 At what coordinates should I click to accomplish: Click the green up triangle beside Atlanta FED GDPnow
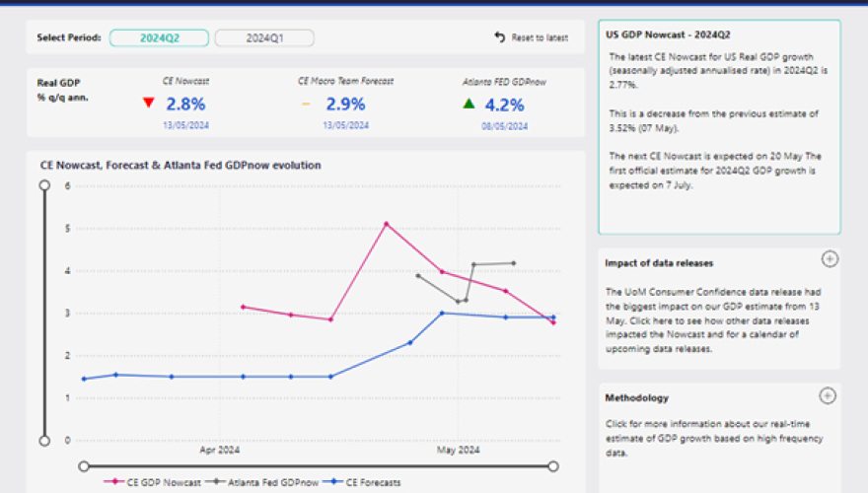coord(469,104)
